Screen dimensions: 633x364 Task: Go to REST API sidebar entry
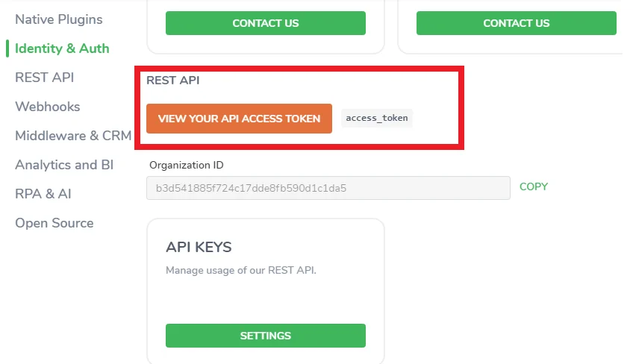click(x=44, y=78)
